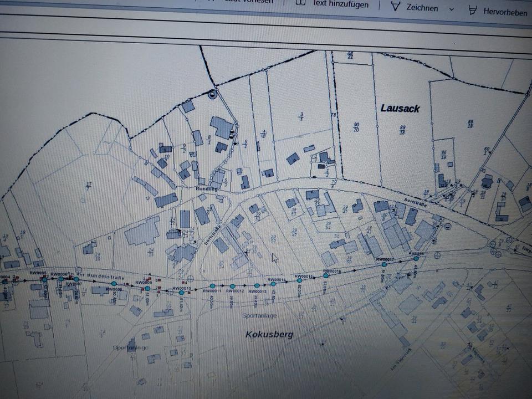This screenshot has height=399, width=532.
Task: Select manhole node RW00012
Action: (x=232, y=286)
